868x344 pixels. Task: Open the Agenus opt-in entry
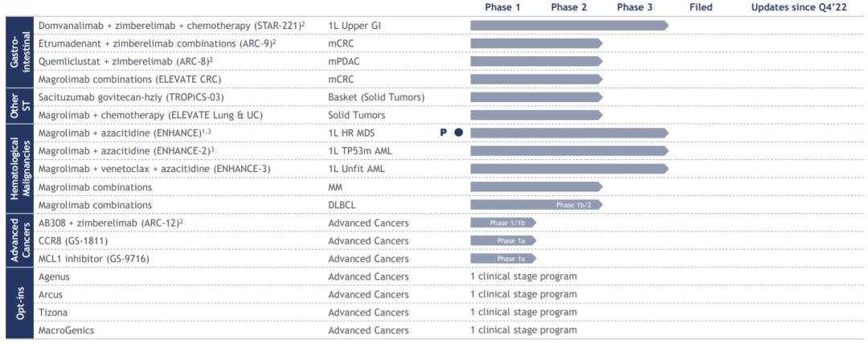(x=54, y=276)
